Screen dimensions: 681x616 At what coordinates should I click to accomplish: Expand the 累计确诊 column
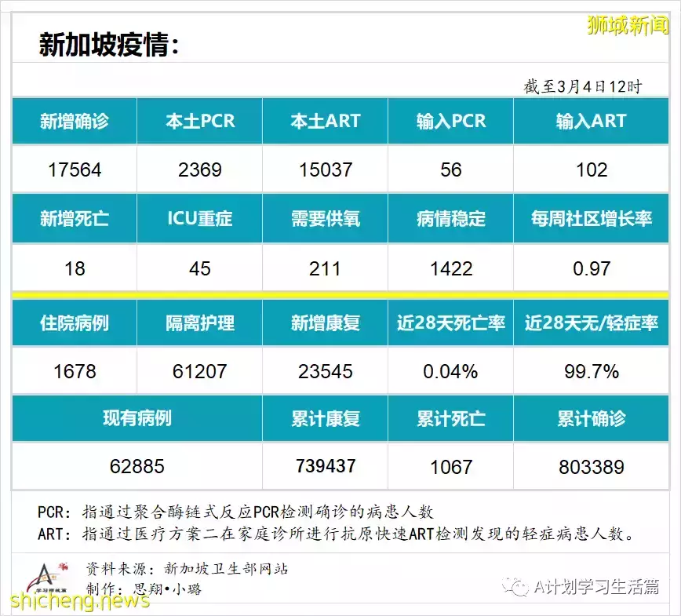click(x=592, y=419)
